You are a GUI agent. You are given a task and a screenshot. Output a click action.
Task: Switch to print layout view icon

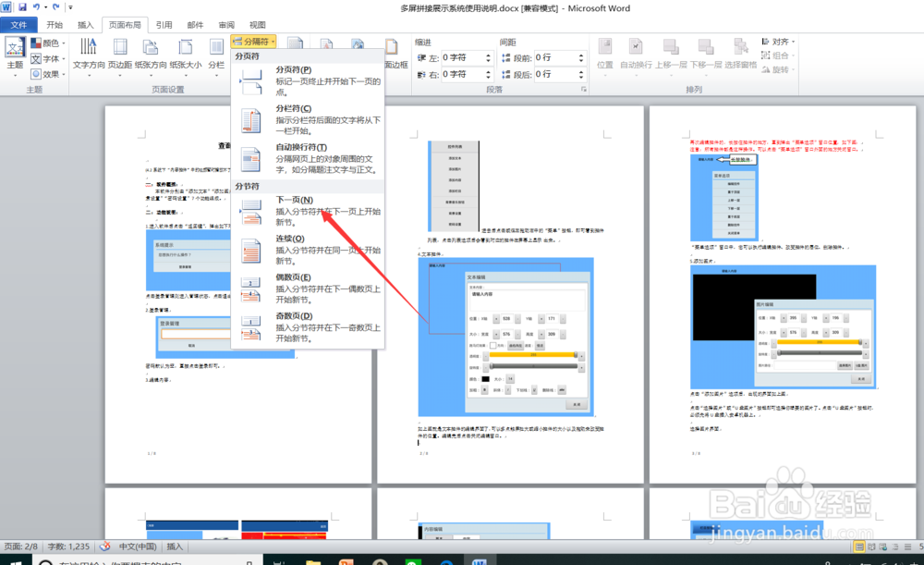point(859,547)
